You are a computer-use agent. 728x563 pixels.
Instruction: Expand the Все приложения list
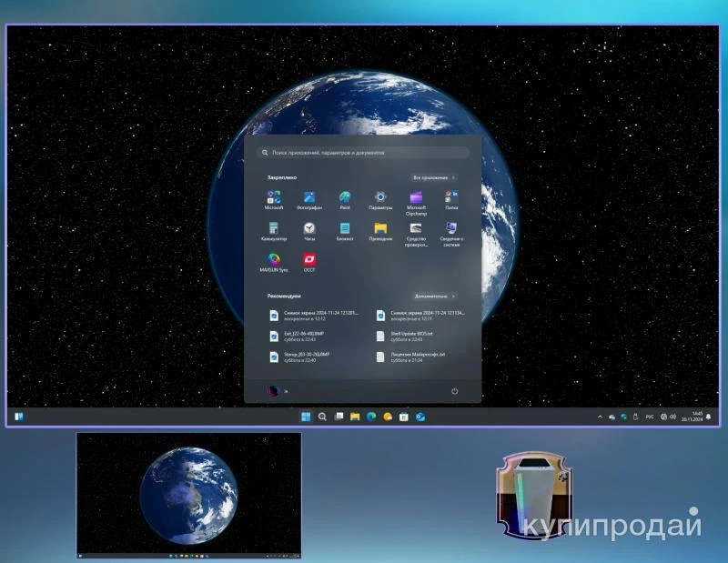(x=434, y=177)
